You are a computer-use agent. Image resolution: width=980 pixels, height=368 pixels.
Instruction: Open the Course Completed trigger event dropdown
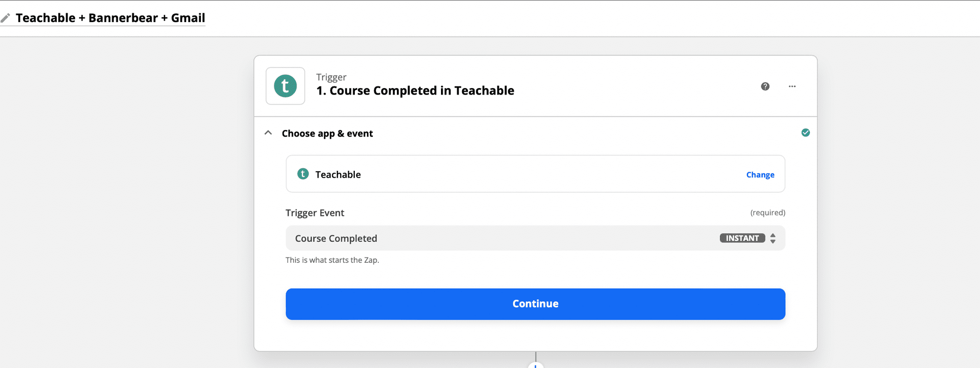click(x=490, y=238)
